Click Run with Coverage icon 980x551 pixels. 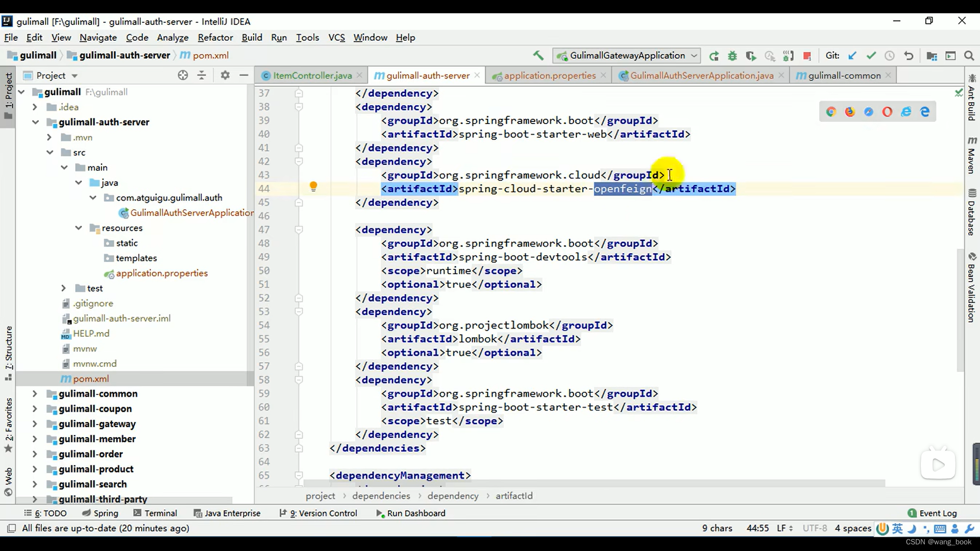click(x=751, y=56)
